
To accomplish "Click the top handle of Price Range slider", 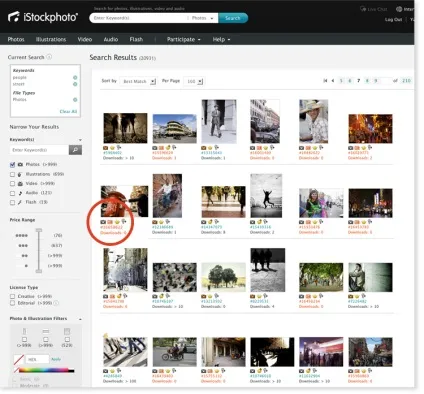I will point(39,230).
